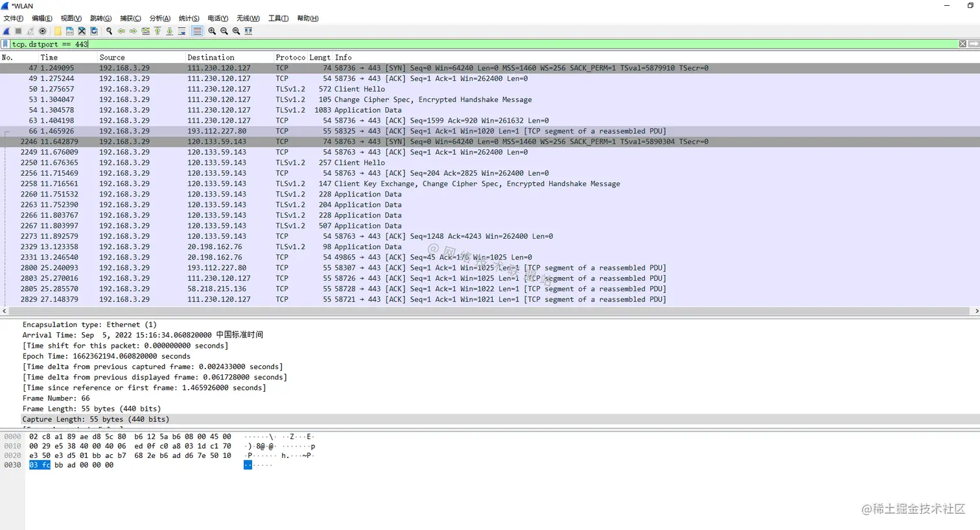
Task: Zoom out the packet text
Action: pyautogui.click(x=224, y=31)
